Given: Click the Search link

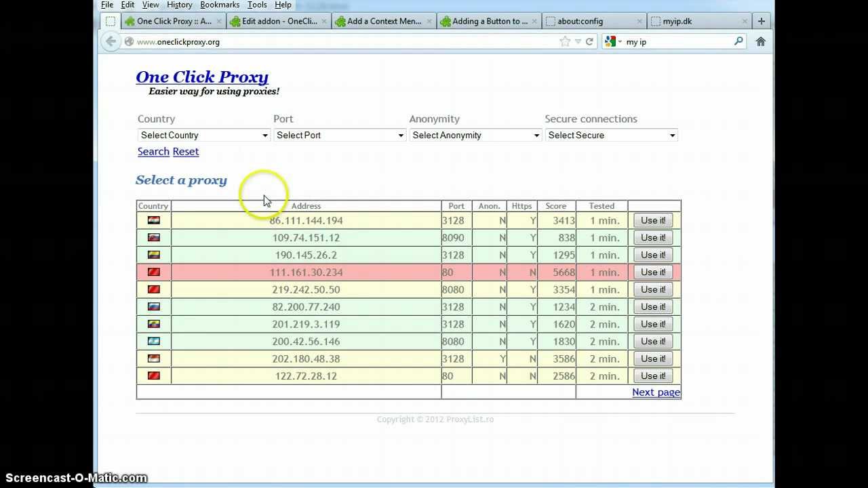Looking at the screenshot, I should point(153,152).
